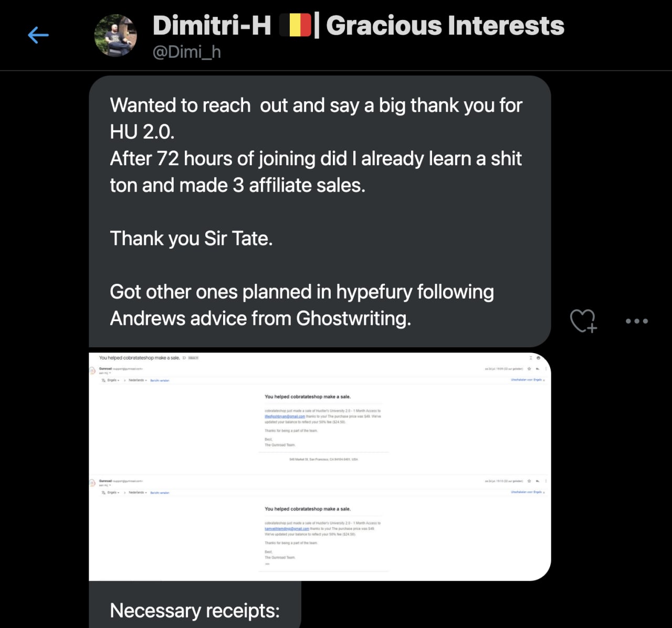Open the attached Gumroad email screenshot

point(320,466)
